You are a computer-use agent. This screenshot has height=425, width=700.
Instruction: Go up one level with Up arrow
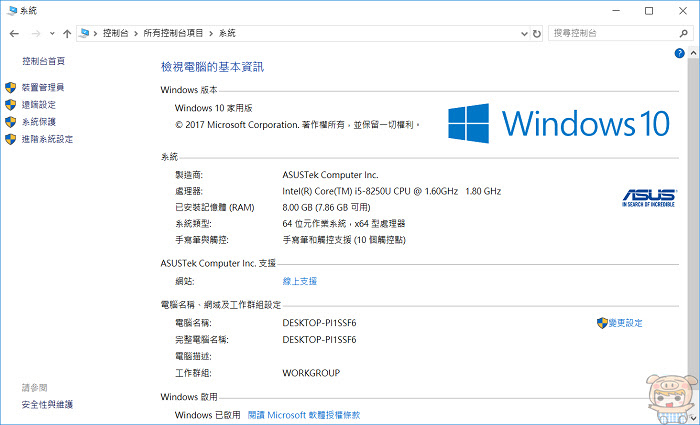point(67,33)
